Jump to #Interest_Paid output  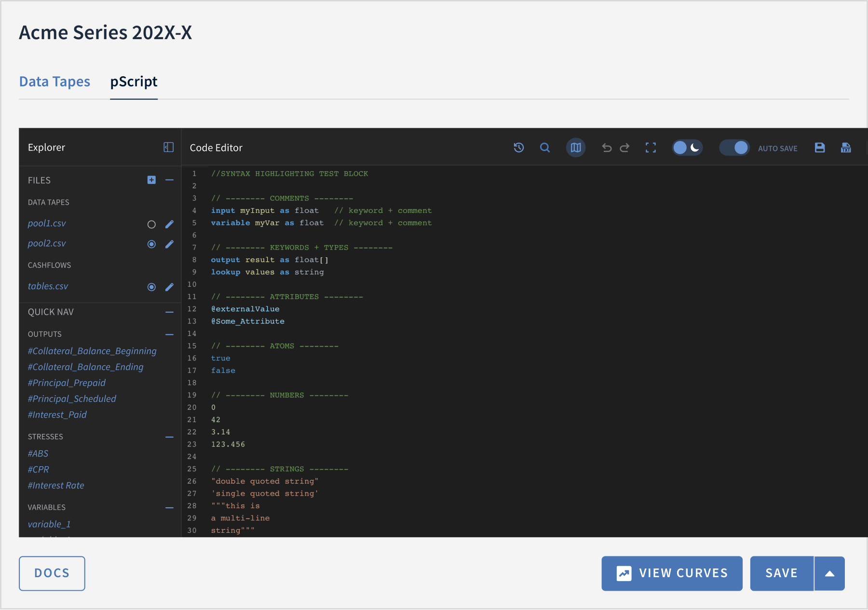point(57,415)
